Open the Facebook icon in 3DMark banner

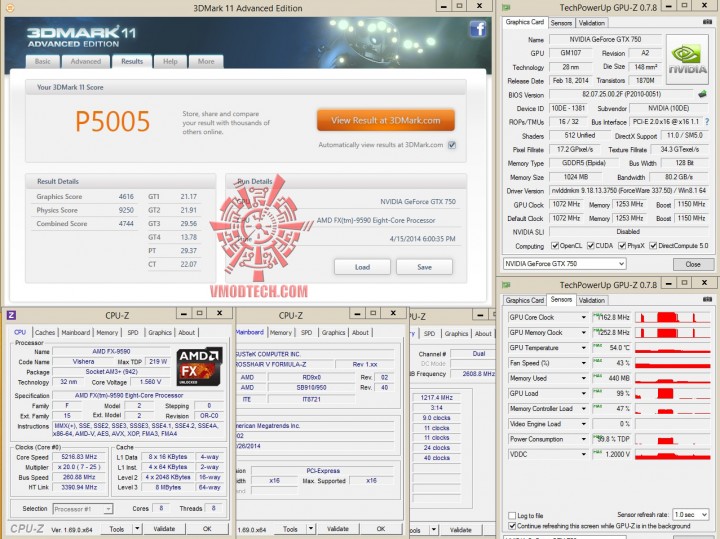point(478,29)
